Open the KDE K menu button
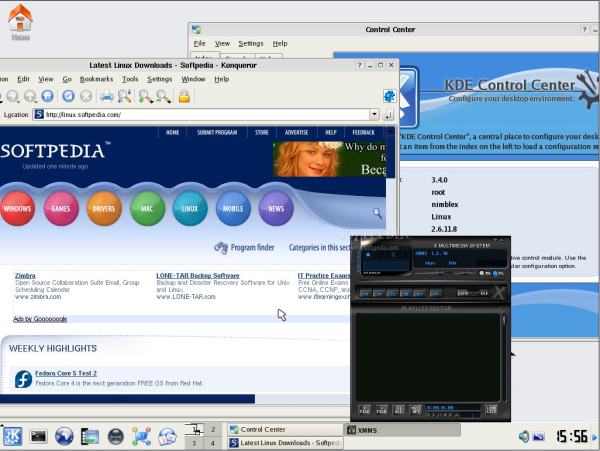 click(x=13, y=436)
